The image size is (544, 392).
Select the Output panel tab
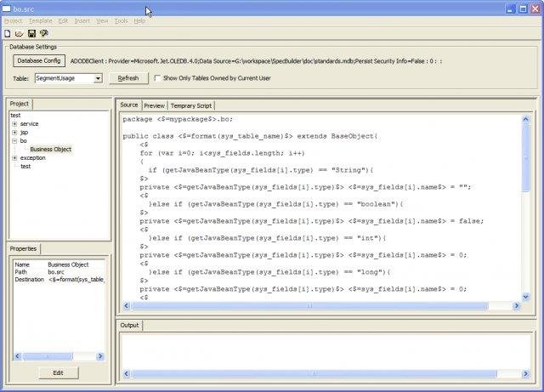coord(129,325)
